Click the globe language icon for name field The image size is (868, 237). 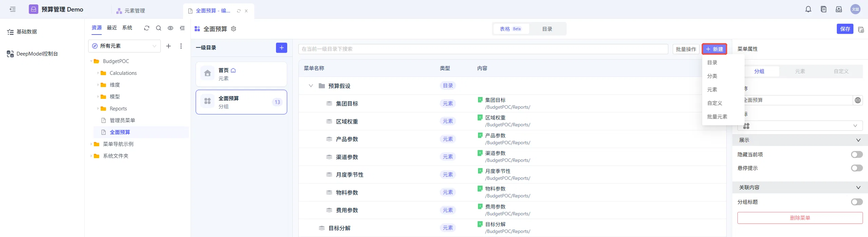(x=858, y=100)
